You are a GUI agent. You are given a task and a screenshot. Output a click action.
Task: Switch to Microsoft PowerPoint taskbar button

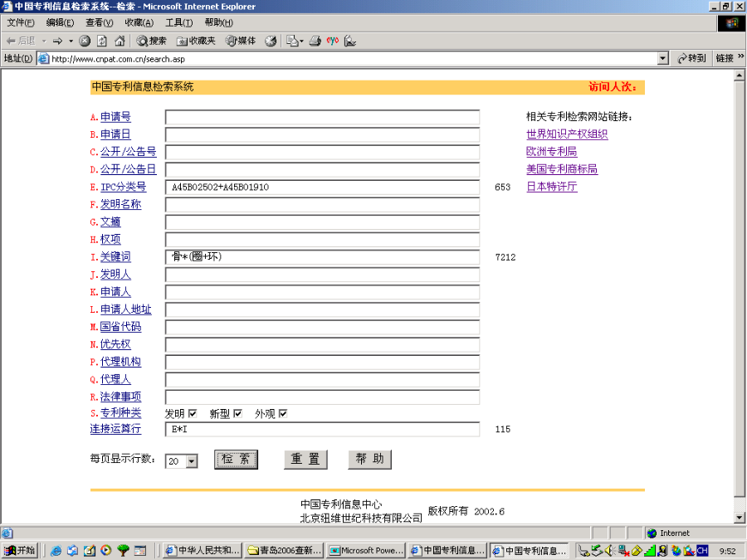coord(366,551)
